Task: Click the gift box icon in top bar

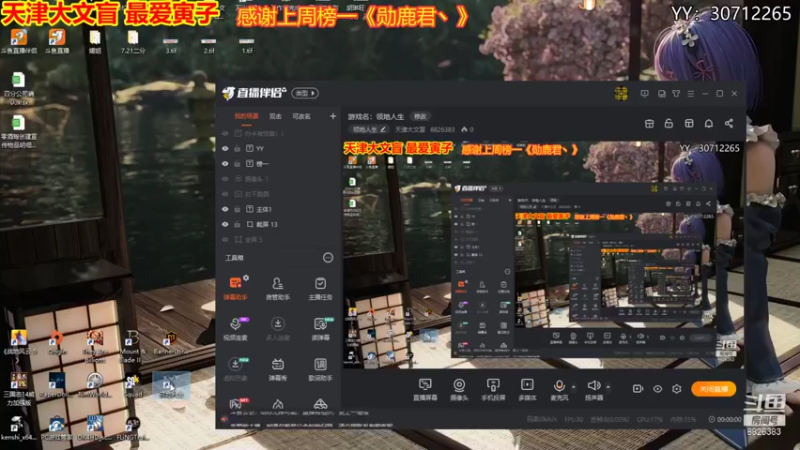Action: (x=649, y=123)
